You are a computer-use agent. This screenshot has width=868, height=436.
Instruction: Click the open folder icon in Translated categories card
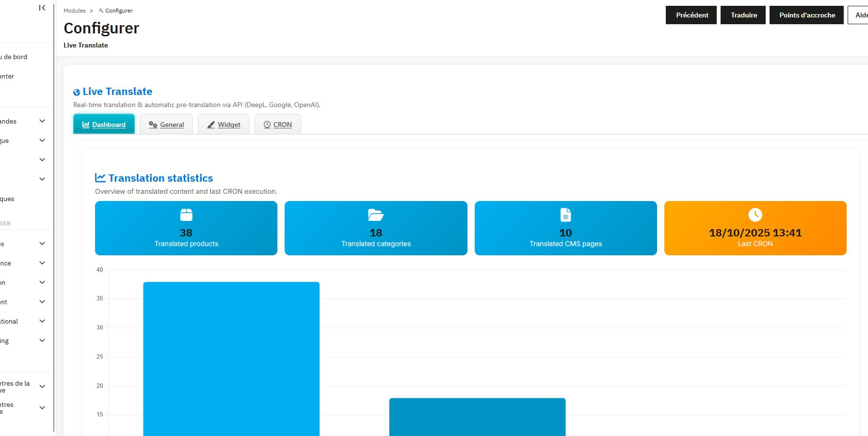pyautogui.click(x=376, y=215)
